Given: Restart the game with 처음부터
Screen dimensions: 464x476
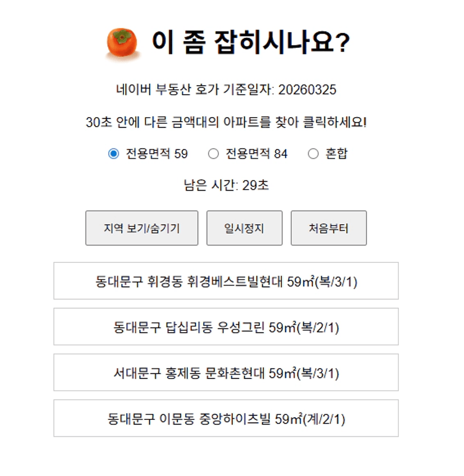Looking at the screenshot, I should coord(328,228).
